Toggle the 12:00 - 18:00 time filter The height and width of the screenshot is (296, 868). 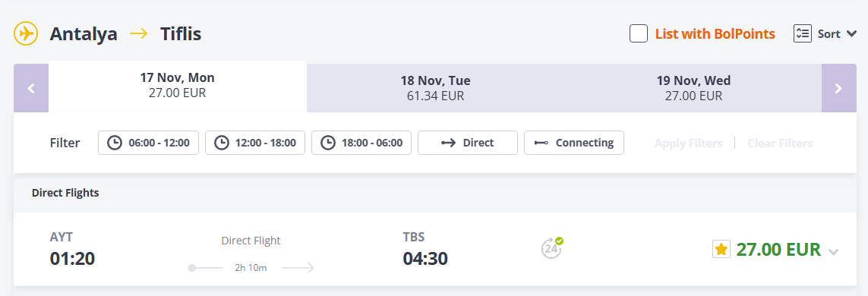(x=255, y=143)
